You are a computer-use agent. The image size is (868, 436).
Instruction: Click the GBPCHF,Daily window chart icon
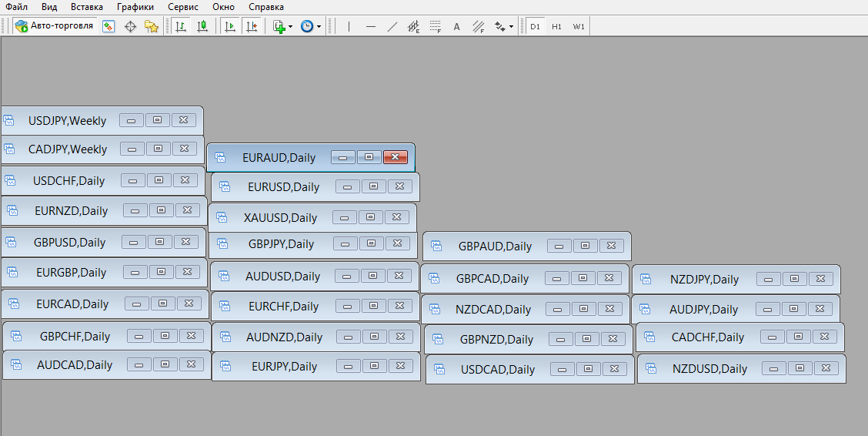[16, 336]
